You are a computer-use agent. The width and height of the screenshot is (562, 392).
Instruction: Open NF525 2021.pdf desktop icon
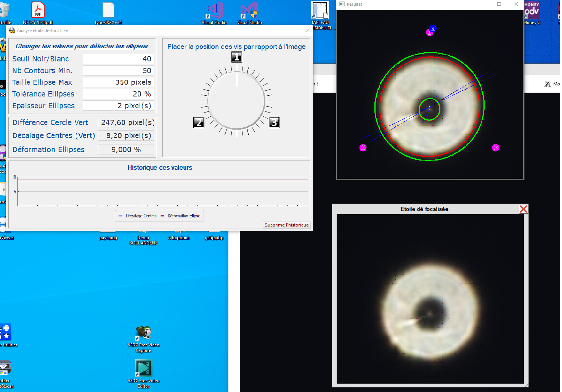[38, 13]
